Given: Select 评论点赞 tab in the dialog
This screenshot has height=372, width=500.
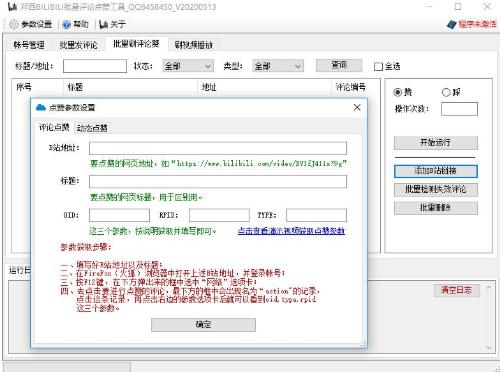Looking at the screenshot, I should point(54,127).
